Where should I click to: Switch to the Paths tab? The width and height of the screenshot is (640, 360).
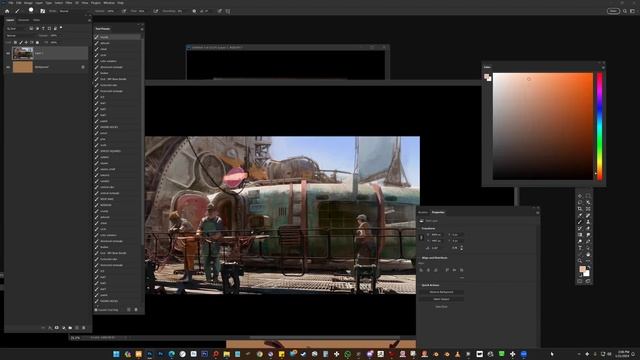(x=36, y=20)
